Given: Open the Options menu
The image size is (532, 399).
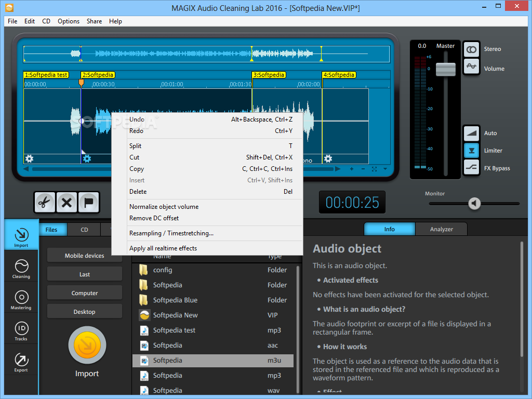Looking at the screenshot, I should pyautogui.click(x=69, y=21).
